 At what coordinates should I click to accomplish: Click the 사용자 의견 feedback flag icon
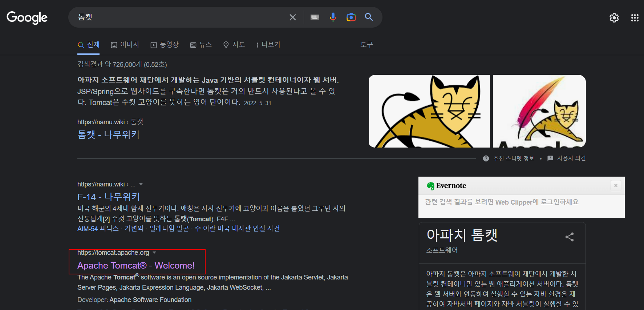click(550, 158)
